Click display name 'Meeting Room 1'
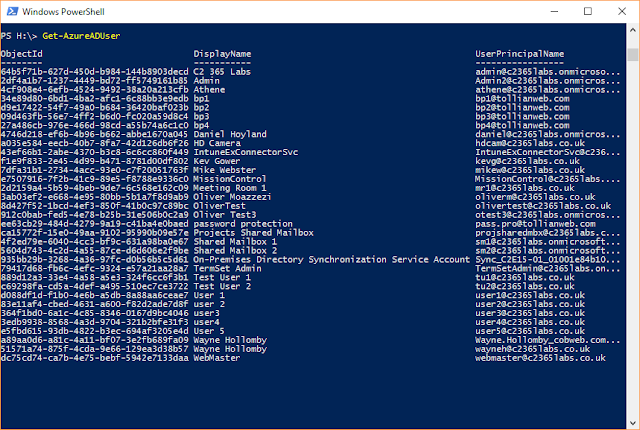This screenshot has width=640, height=430. click(230, 188)
